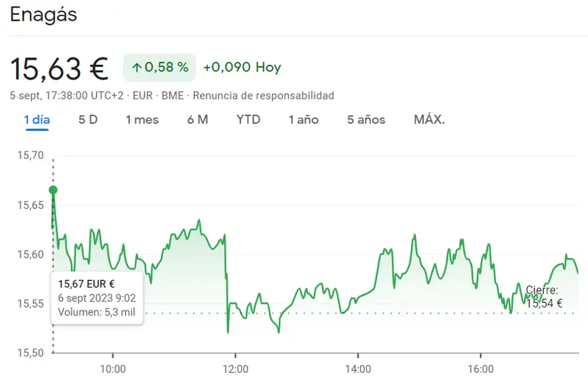Switch to the '5 años' tab
The width and height of the screenshot is (588, 384).
pos(366,120)
